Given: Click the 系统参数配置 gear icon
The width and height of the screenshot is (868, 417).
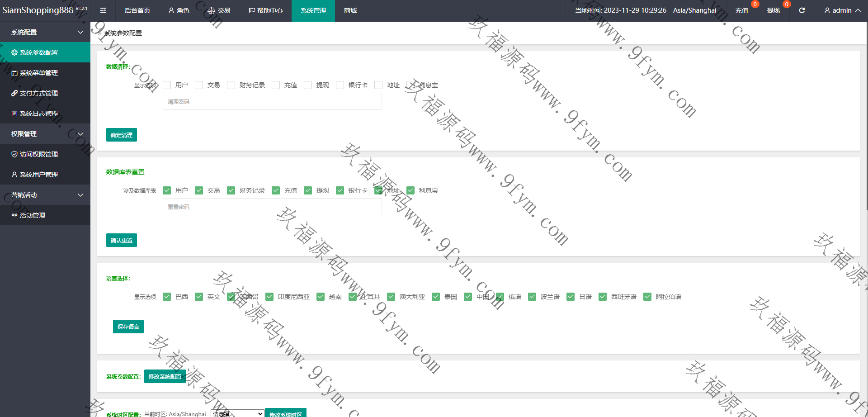Looking at the screenshot, I should [14, 52].
